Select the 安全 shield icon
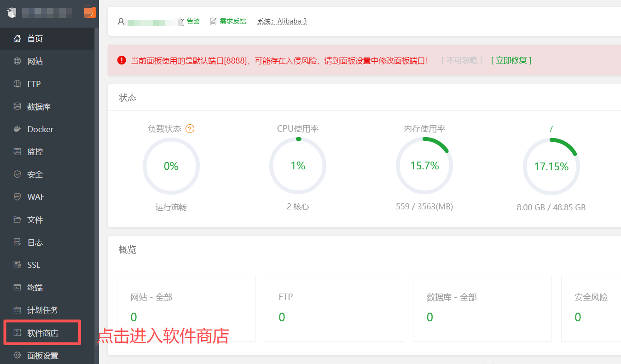This screenshot has height=364, width=621. pos(17,174)
